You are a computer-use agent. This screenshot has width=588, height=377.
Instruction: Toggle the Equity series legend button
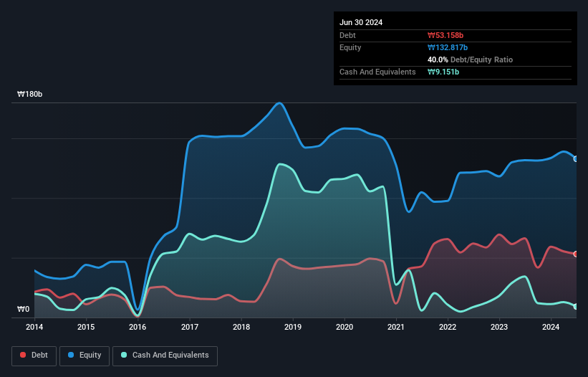(85, 355)
